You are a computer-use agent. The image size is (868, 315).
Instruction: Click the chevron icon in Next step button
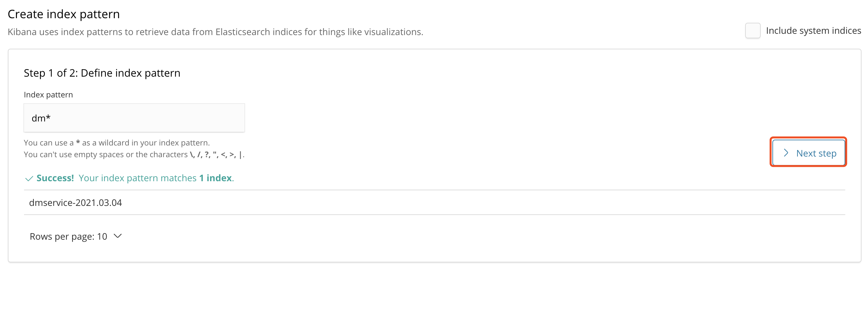pyautogui.click(x=786, y=153)
